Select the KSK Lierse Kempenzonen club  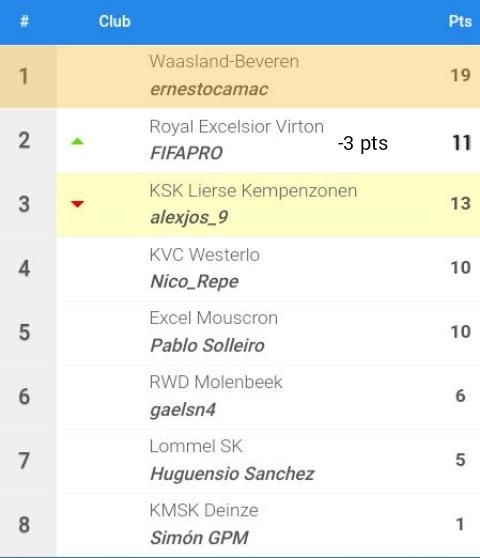tap(253, 191)
